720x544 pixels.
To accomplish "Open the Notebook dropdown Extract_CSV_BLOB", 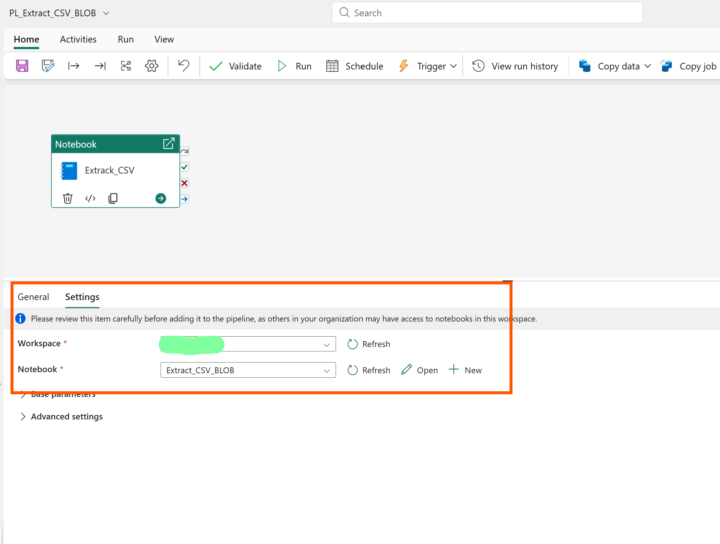I will 248,370.
